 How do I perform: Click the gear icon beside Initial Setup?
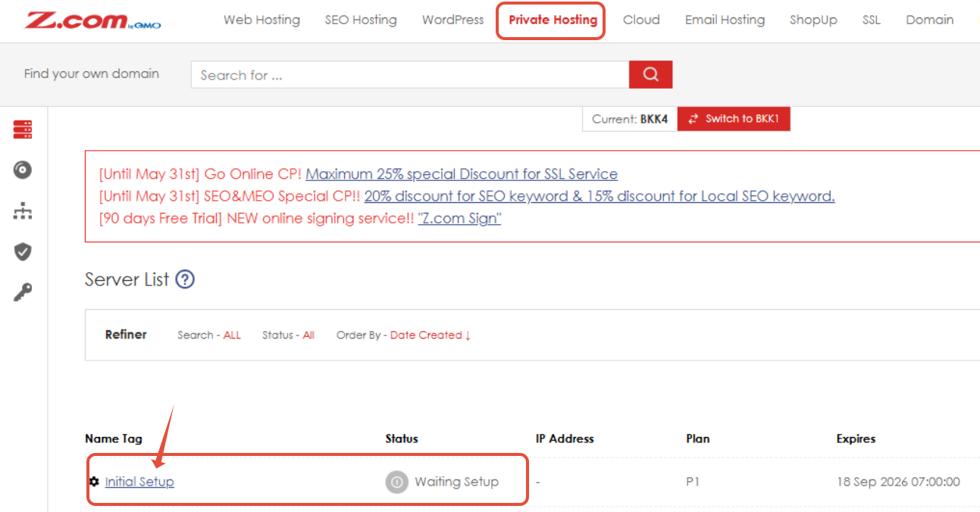click(94, 482)
